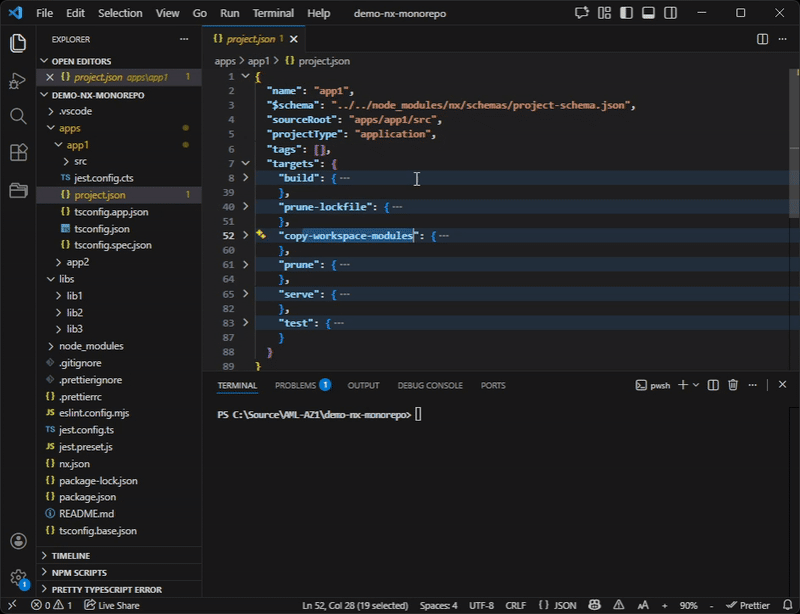Image resolution: width=800 pixels, height=614 pixels.
Task: Open the folder icon view in the activity bar
Action: 18,190
